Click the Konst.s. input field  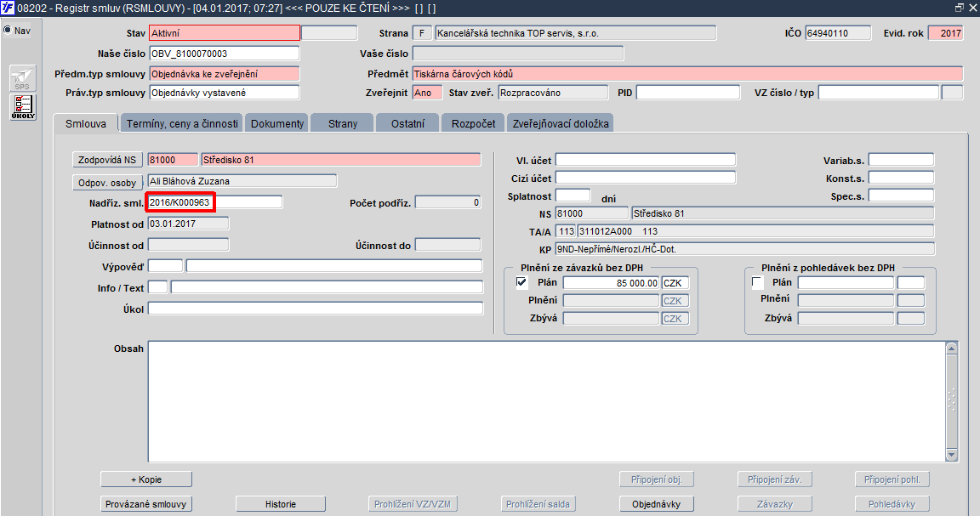(901, 178)
